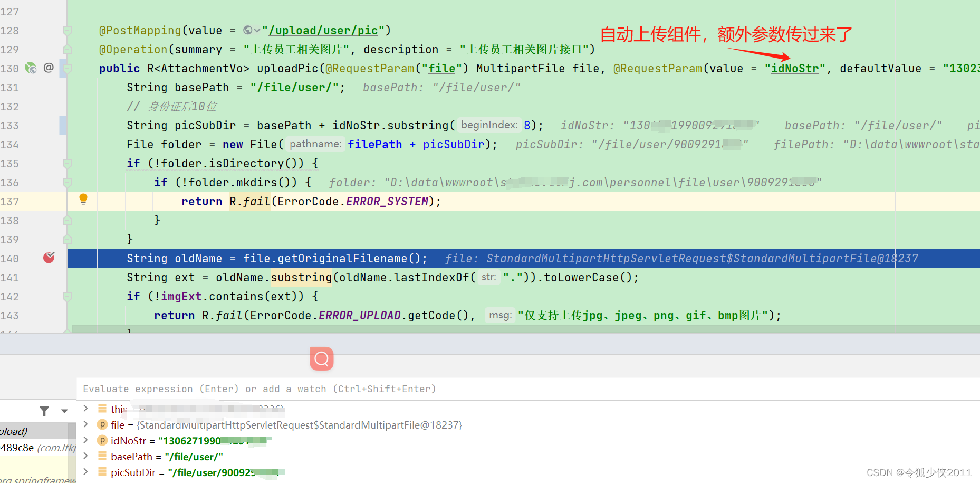Image resolution: width=980 pixels, height=483 pixels.
Task: Click the web endpoint gutter icon on line 130
Action: [x=31, y=68]
